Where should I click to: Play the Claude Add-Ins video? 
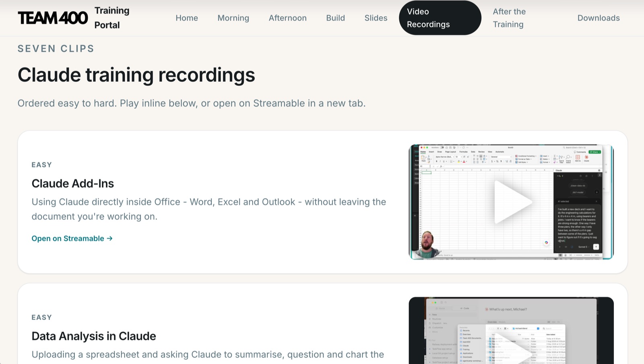[x=511, y=202]
